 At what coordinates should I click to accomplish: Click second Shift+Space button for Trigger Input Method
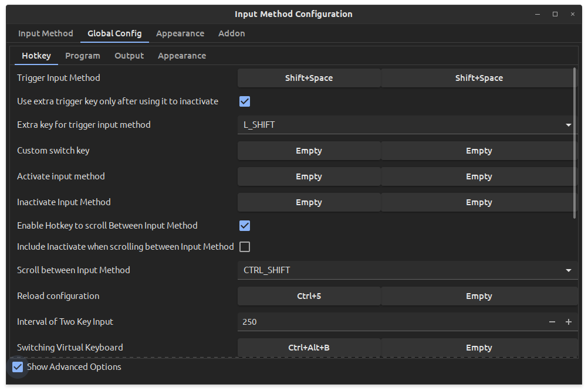pyautogui.click(x=479, y=78)
